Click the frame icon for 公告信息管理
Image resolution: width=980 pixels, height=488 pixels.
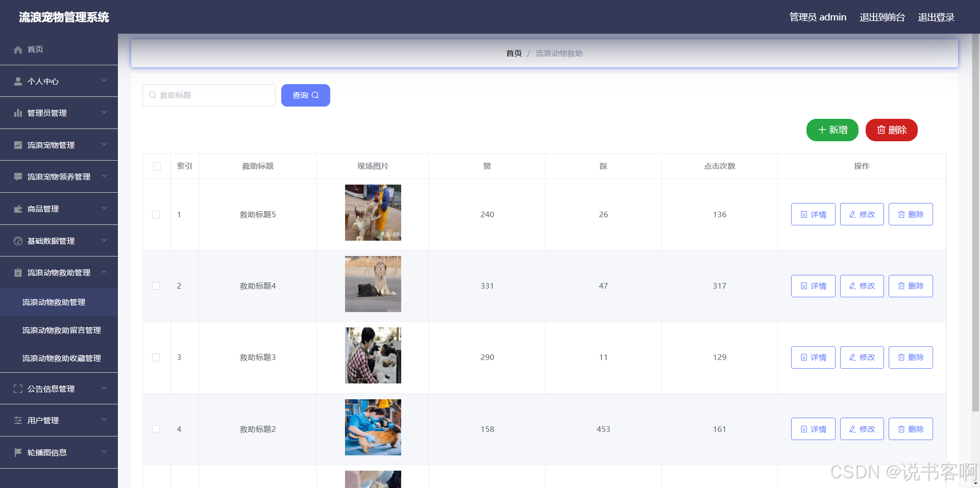(18, 389)
